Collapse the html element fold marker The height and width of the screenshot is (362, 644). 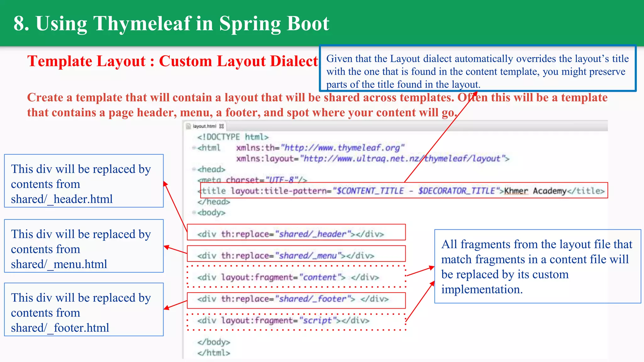tap(194, 148)
